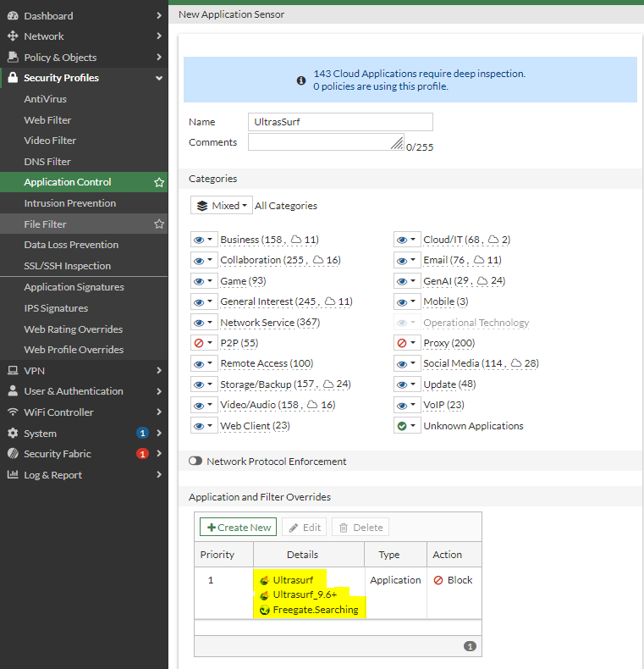Viewport: 644px width, 669px height.
Task: Click the Freegate.Searching application icon
Action: (x=264, y=610)
